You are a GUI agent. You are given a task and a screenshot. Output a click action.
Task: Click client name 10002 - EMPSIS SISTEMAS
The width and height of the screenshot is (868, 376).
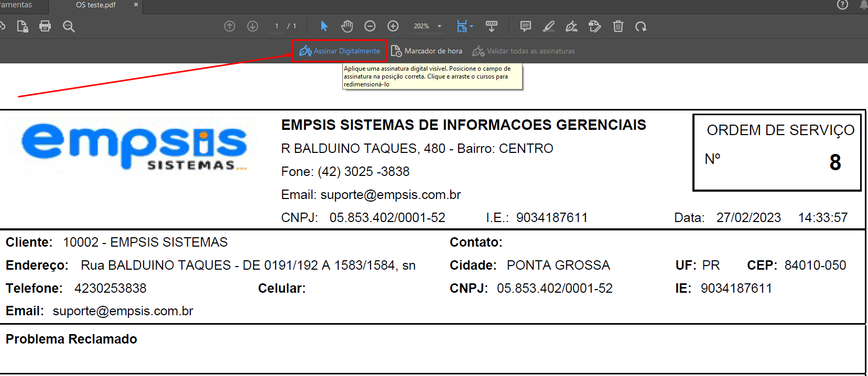click(x=145, y=242)
